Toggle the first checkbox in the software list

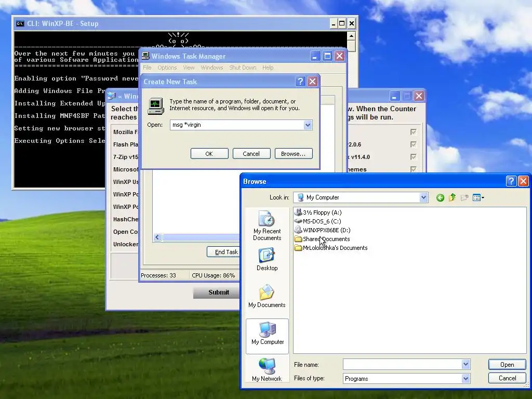point(413,131)
